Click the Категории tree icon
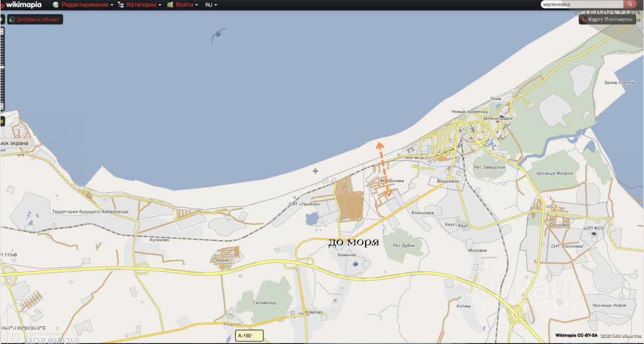 121,5
